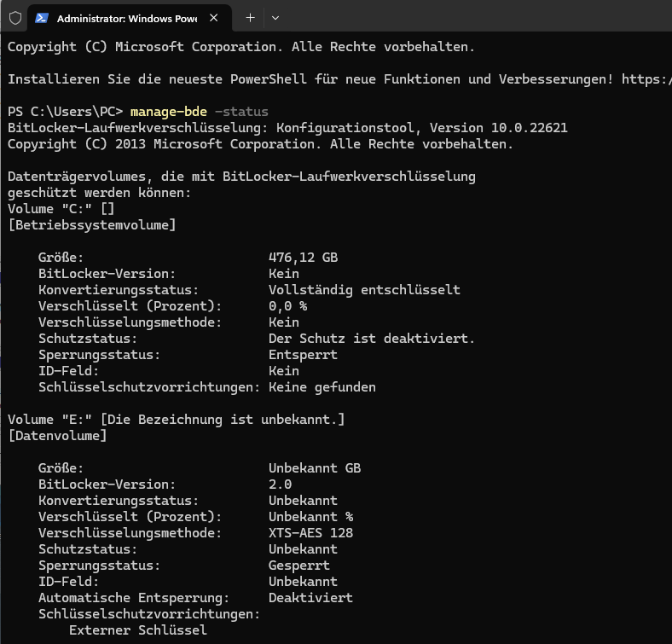
Task: Click the "Keine gefunden" value
Action: coord(322,387)
